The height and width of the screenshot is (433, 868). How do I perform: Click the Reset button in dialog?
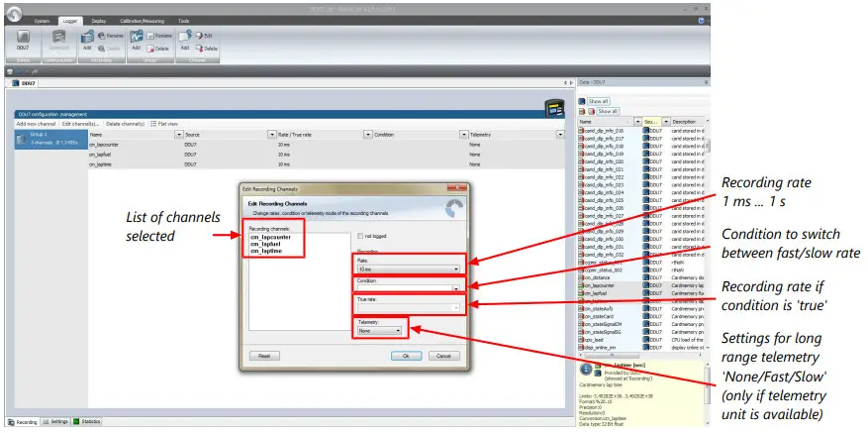tap(264, 356)
